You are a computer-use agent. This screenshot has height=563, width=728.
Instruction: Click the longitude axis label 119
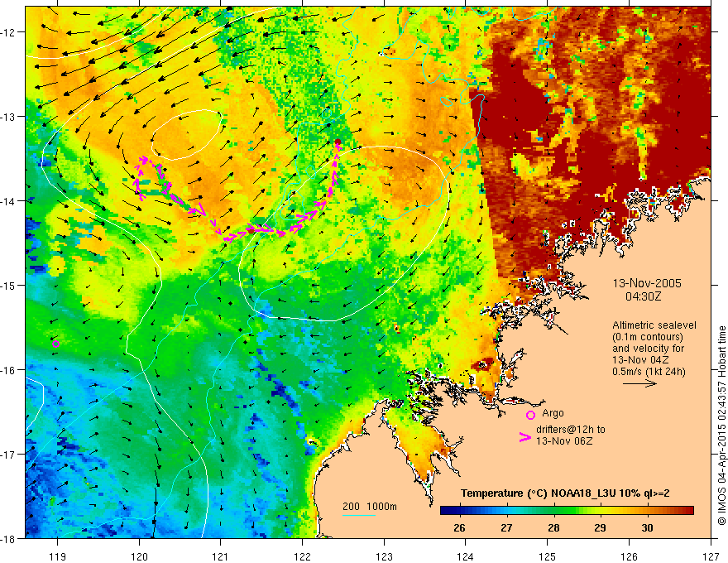click(57, 556)
